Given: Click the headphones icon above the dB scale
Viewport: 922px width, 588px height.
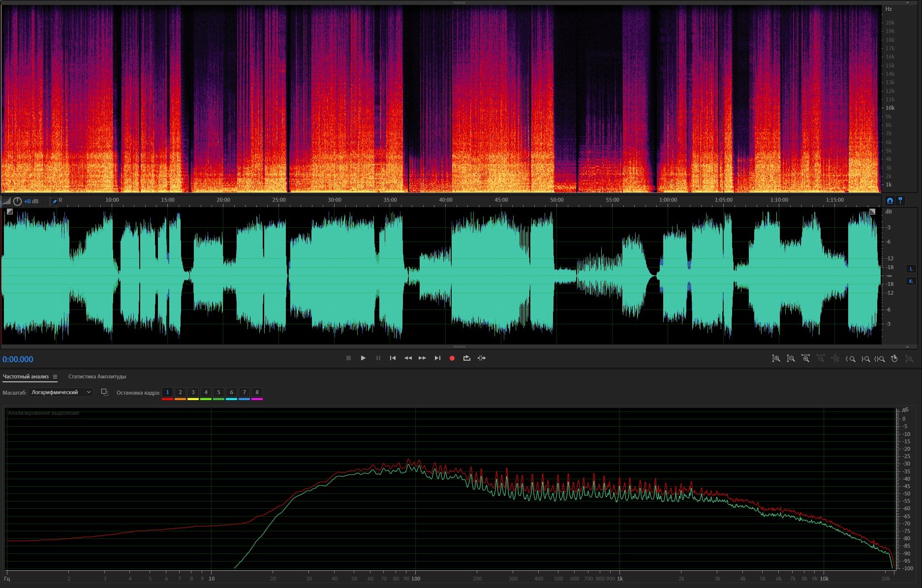Looking at the screenshot, I should point(890,201).
